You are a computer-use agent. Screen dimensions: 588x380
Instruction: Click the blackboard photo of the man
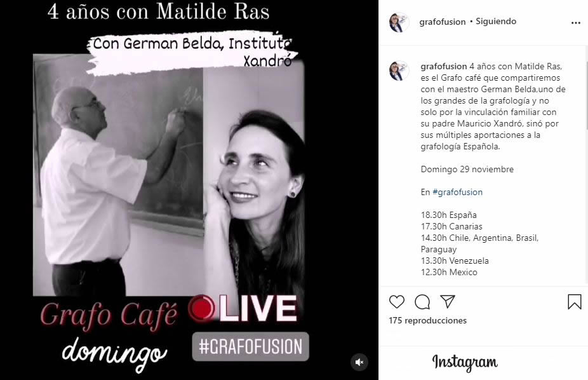coord(118,175)
